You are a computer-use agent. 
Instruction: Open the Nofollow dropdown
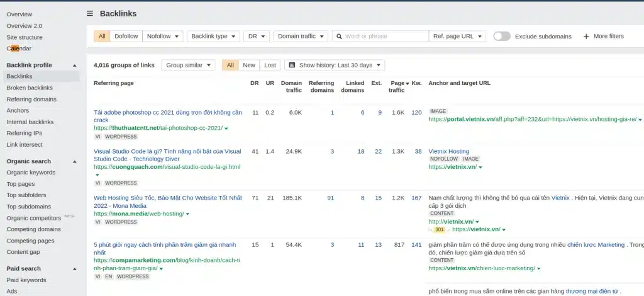coord(163,36)
